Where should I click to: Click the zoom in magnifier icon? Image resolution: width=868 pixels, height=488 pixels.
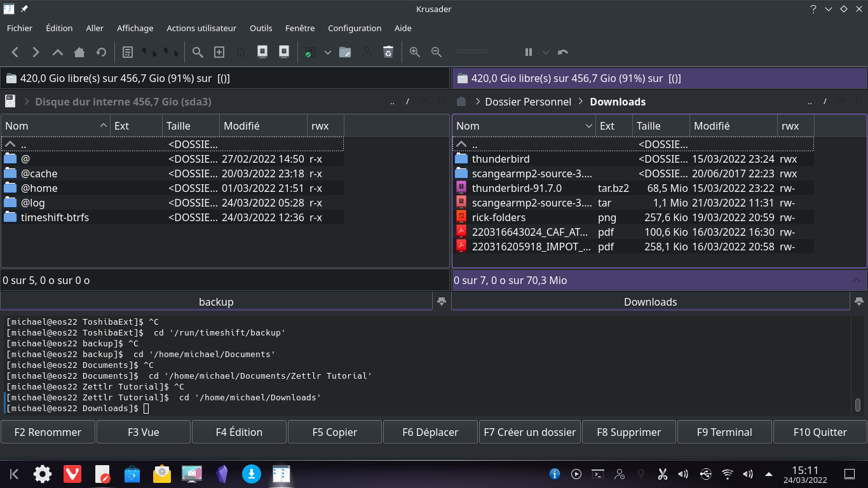[415, 52]
